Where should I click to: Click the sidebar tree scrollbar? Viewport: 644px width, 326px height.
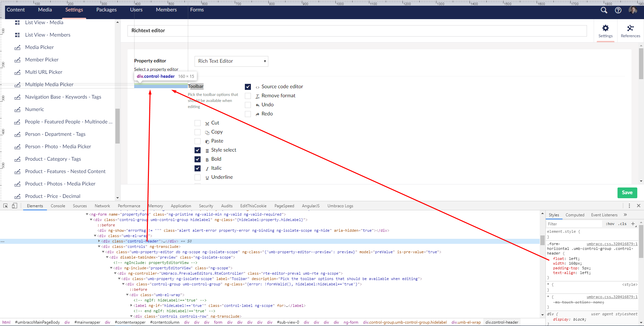coord(117,126)
